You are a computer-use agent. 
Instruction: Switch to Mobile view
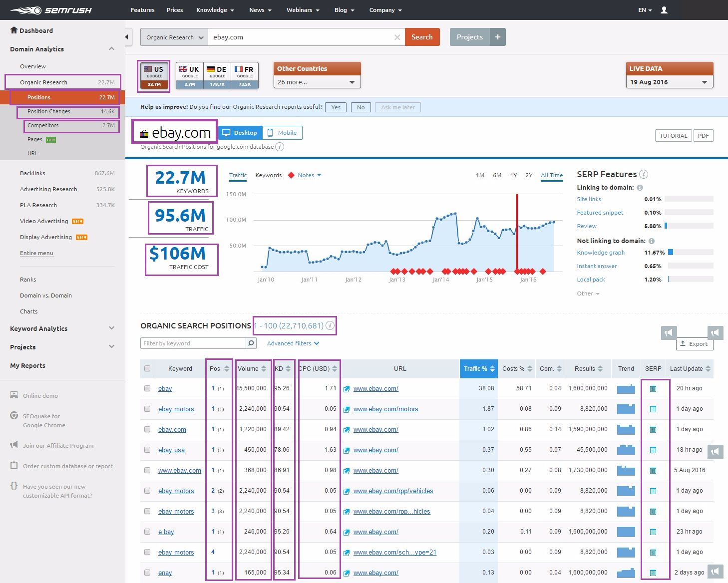tap(282, 133)
